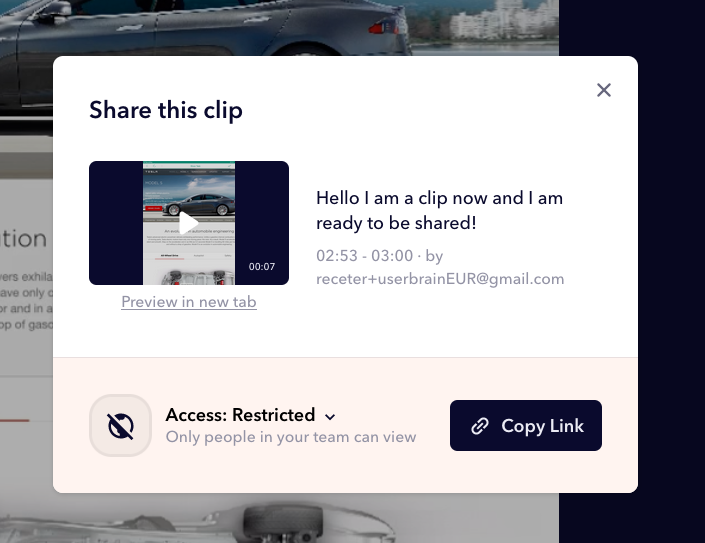Close the Share this clip dialog
The width and height of the screenshot is (705, 543).
603,90
